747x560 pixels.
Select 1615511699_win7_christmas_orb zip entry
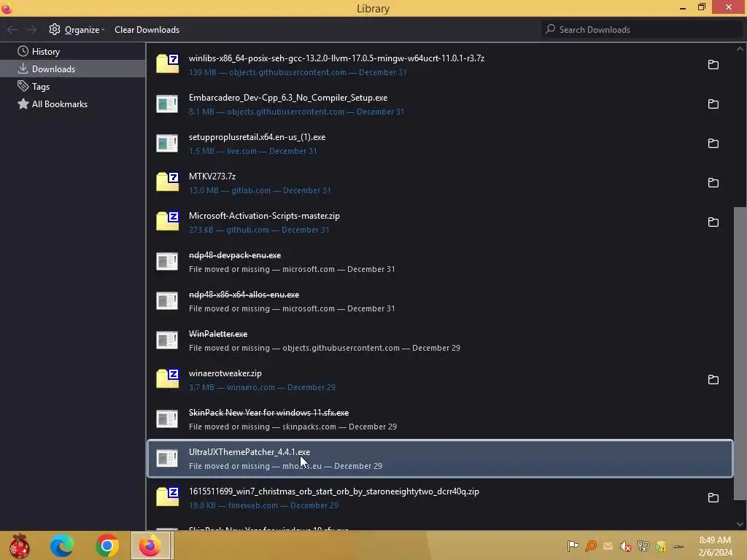pyautogui.click(x=440, y=498)
